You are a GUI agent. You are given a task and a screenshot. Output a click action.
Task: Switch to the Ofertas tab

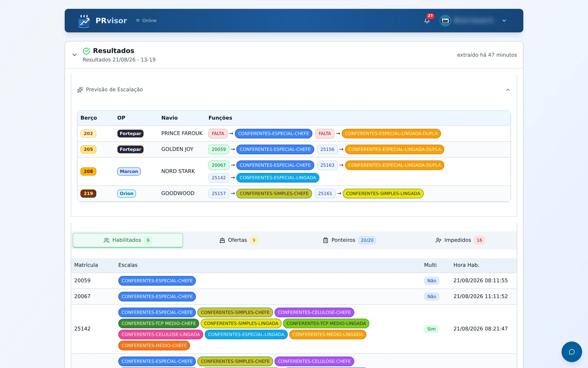(x=239, y=240)
